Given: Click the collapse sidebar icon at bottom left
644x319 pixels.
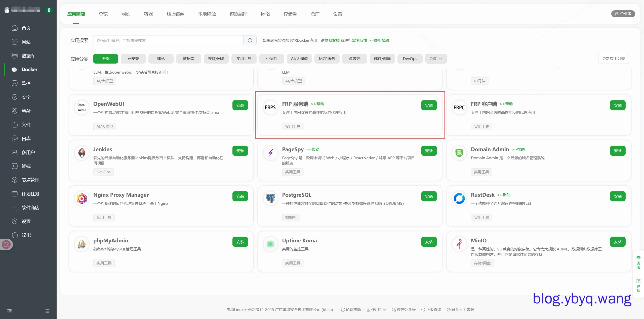Looking at the screenshot, I should pyautogui.click(x=10, y=311).
